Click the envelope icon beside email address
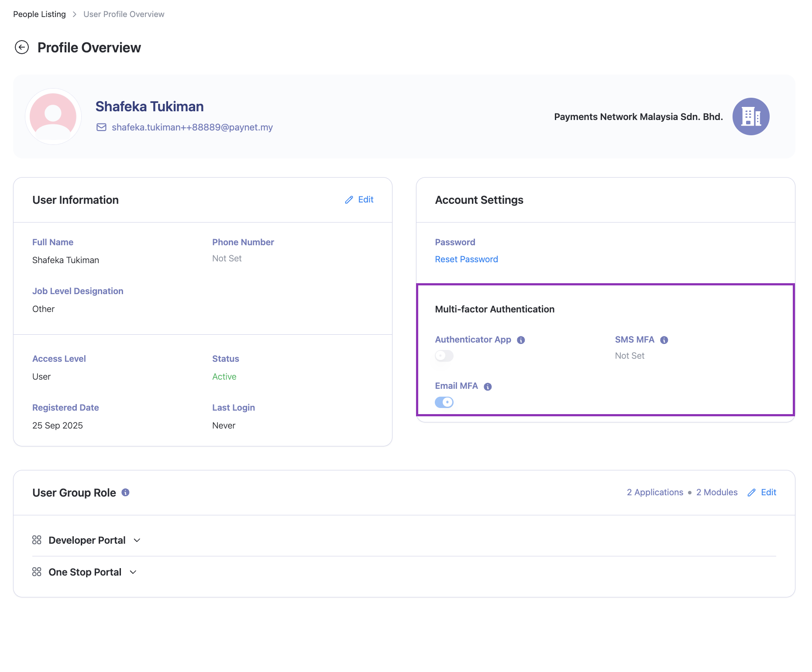812x672 pixels. (x=101, y=127)
